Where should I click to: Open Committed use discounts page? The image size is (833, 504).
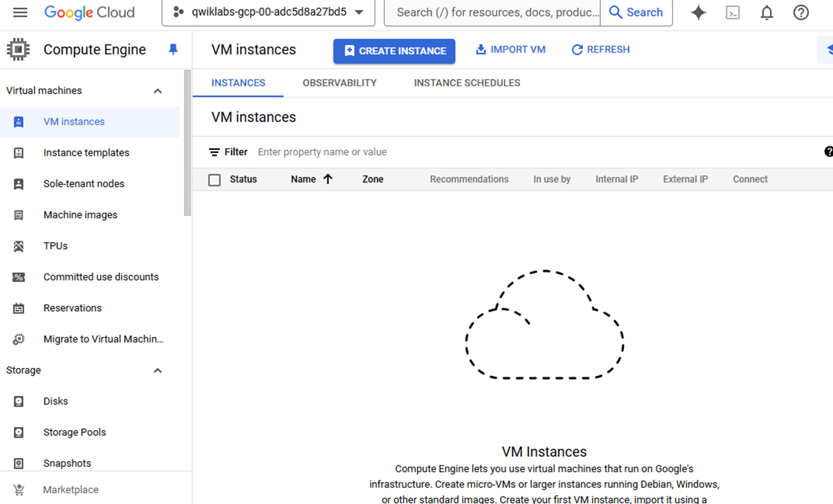tap(101, 277)
